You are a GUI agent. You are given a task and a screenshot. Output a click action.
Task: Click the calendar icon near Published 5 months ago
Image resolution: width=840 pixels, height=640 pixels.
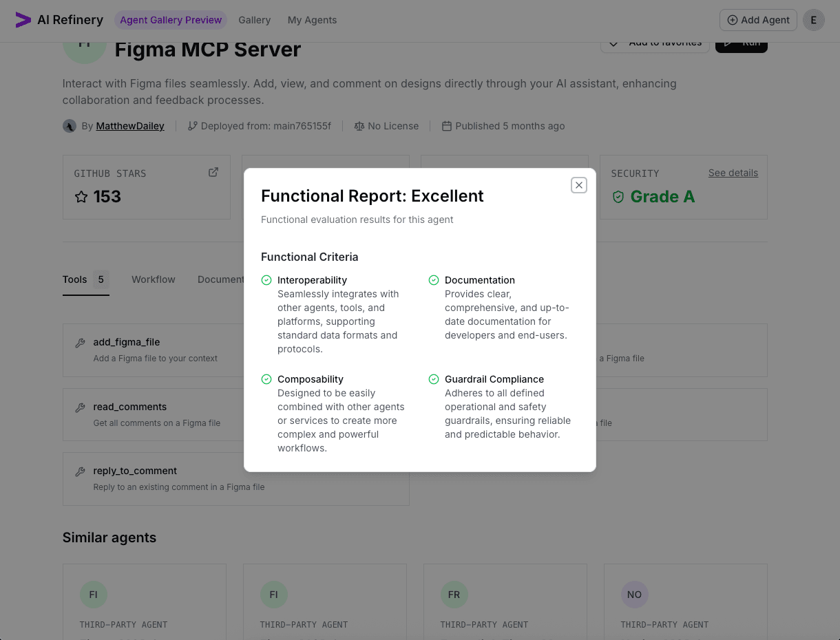coord(447,126)
